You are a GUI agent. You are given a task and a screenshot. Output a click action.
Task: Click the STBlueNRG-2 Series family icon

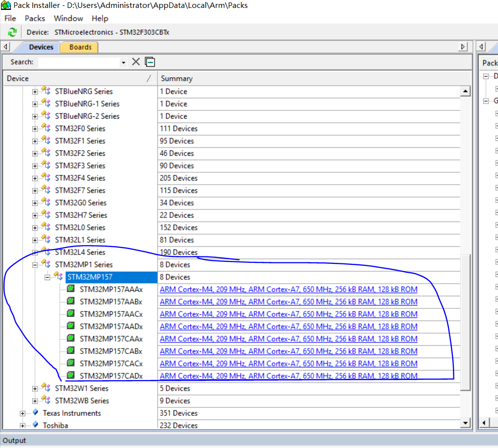(46, 115)
